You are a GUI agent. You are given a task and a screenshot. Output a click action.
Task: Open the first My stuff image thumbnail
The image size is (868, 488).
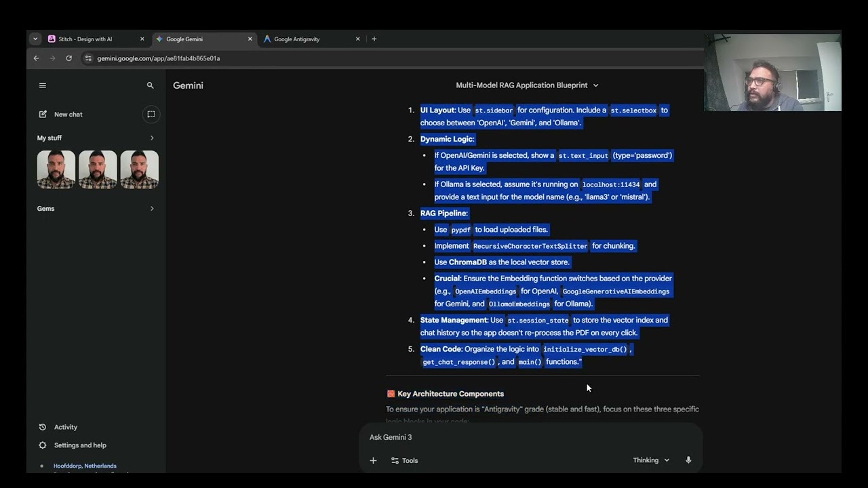tap(56, 169)
